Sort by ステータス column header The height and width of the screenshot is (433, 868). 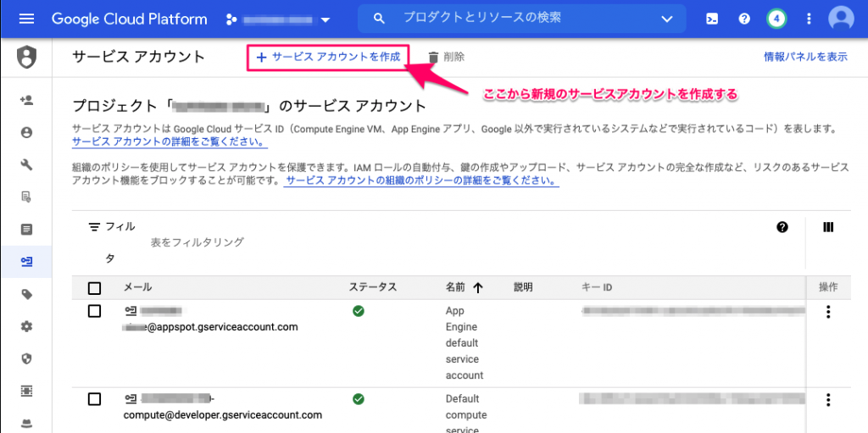(373, 287)
